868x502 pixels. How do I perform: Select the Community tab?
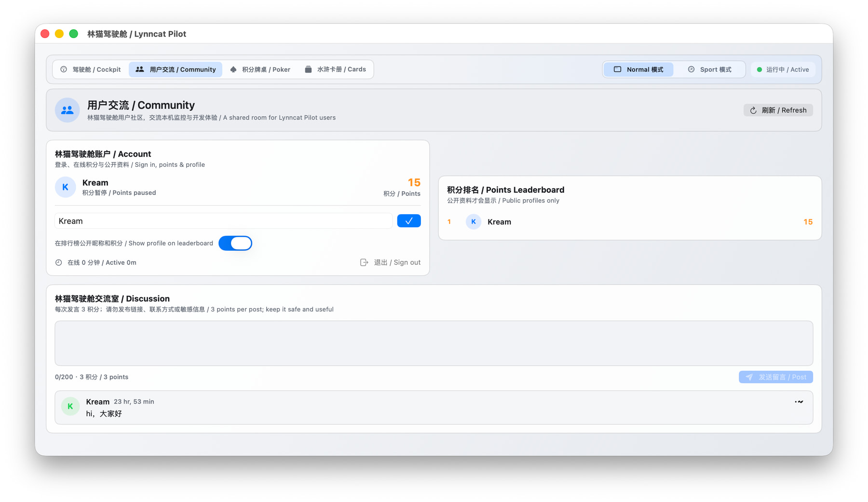[x=176, y=69]
